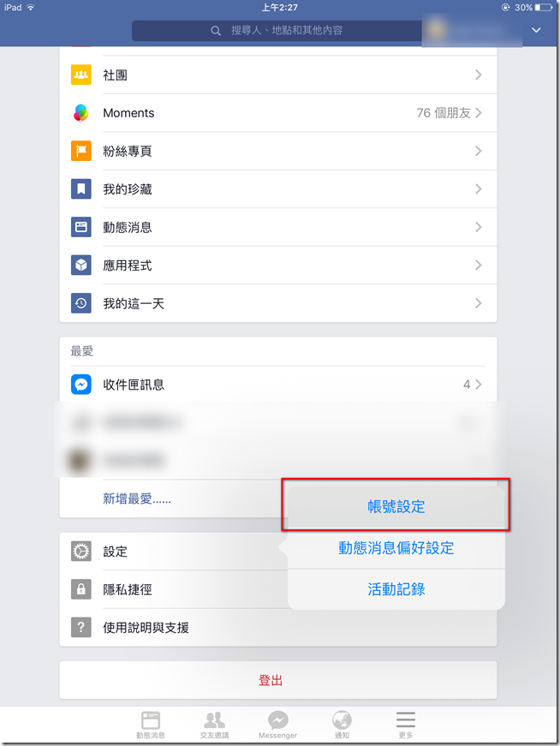The image size is (560, 746).
Task: Tap the 收件匣訊息 Messenger icon
Action: click(80, 385)
